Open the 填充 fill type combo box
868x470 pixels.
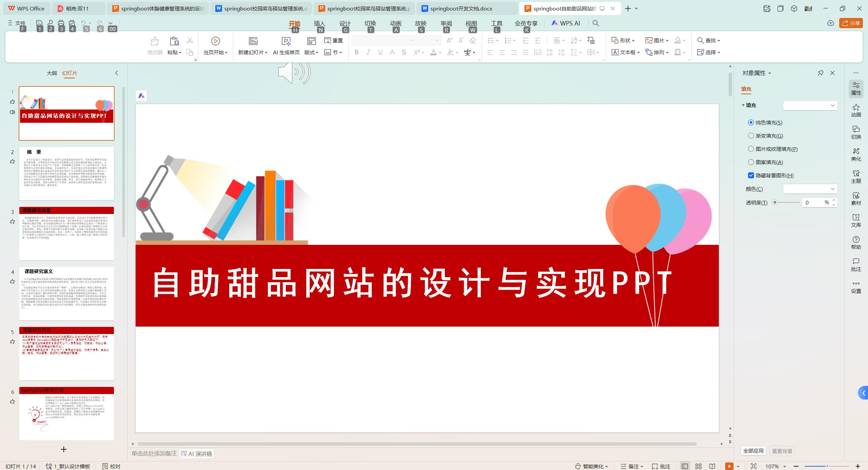(810, 105)
